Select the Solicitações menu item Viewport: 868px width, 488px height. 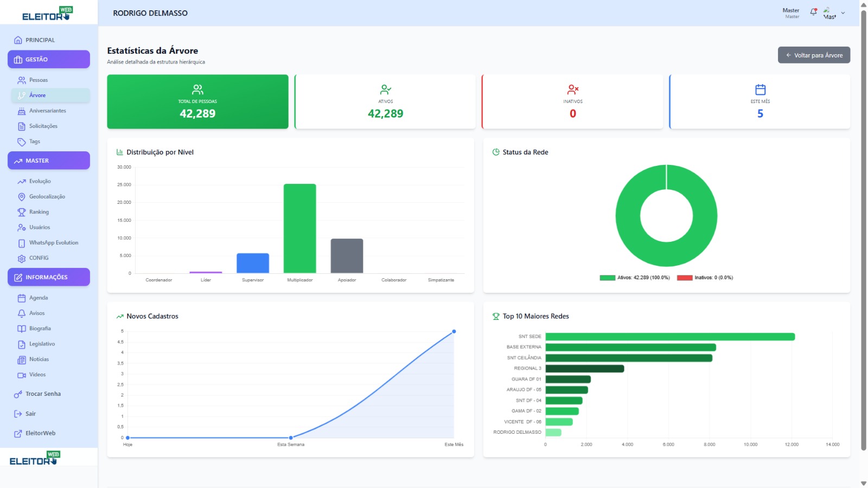point(43,126)
